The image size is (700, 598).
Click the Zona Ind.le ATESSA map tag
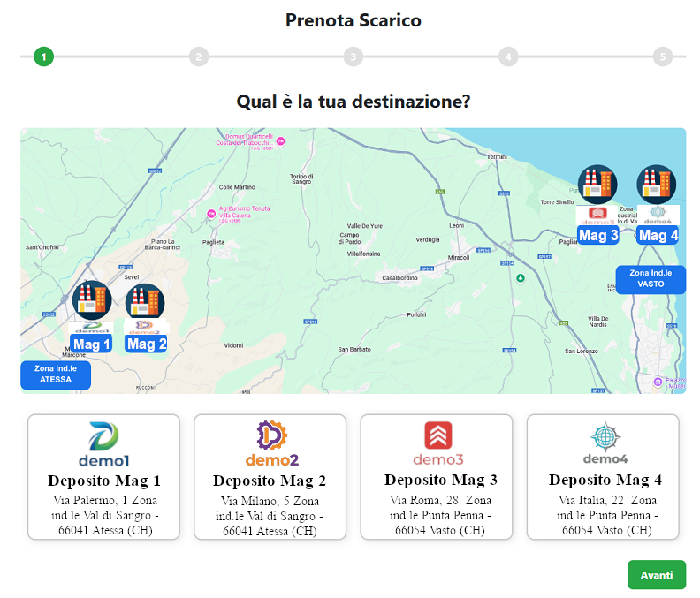point(56,375)
